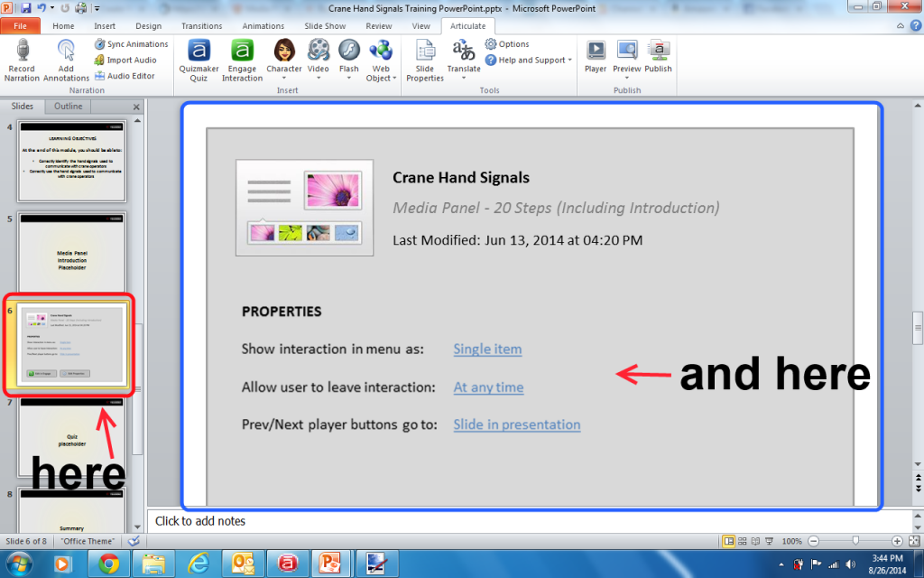Insert an Engage Interaction
This screenshot has width=924, height=578.
tap(242, 60)
